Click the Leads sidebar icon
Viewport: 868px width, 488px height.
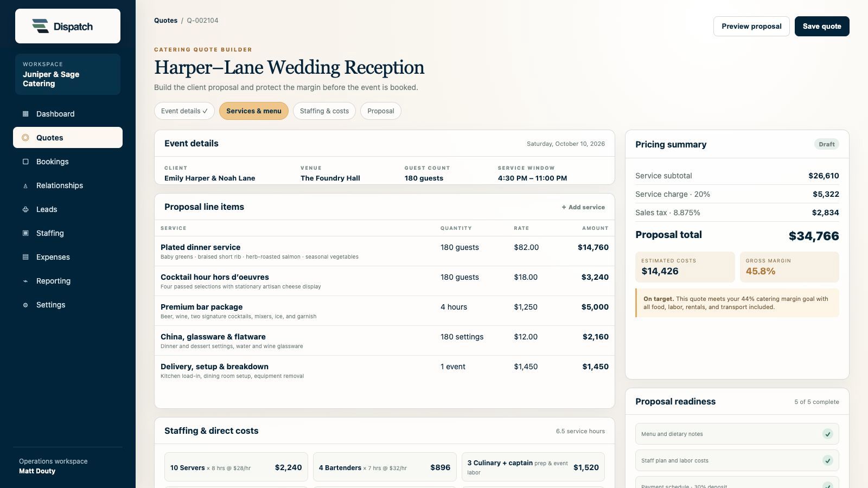coord(25,209)
